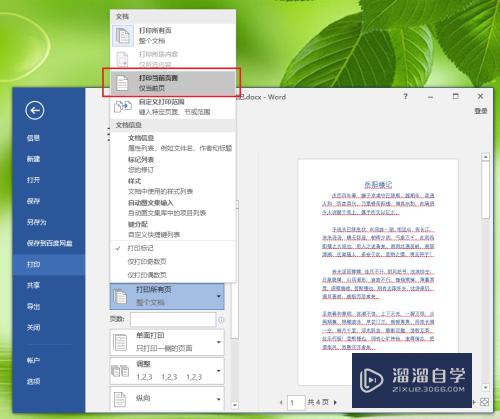This screenshot has height=419, width=500.
Task: Click preview scrollbar down arrow
Action: click(486, 387)
